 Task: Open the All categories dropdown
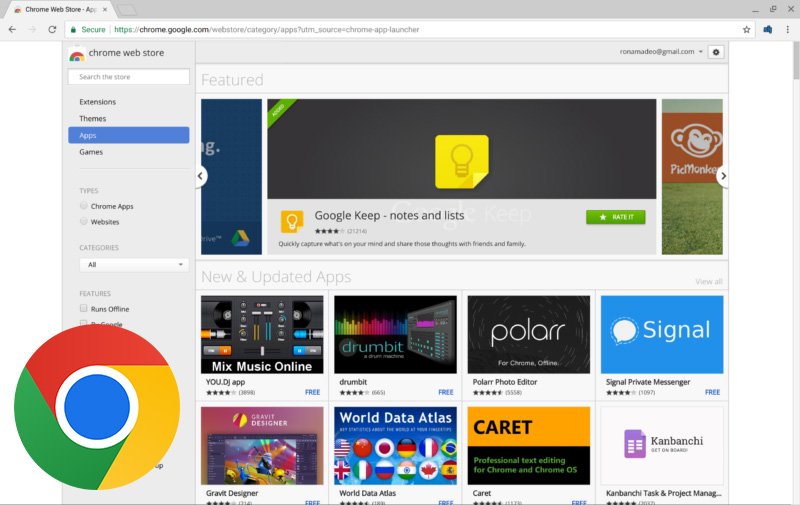point(134,265)
